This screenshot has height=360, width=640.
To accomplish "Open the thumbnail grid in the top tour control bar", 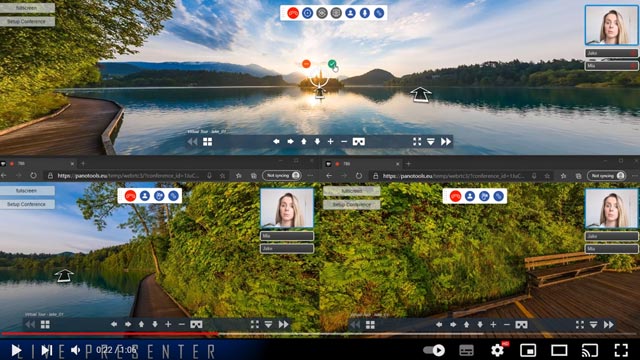I will [x=207, y=142].
